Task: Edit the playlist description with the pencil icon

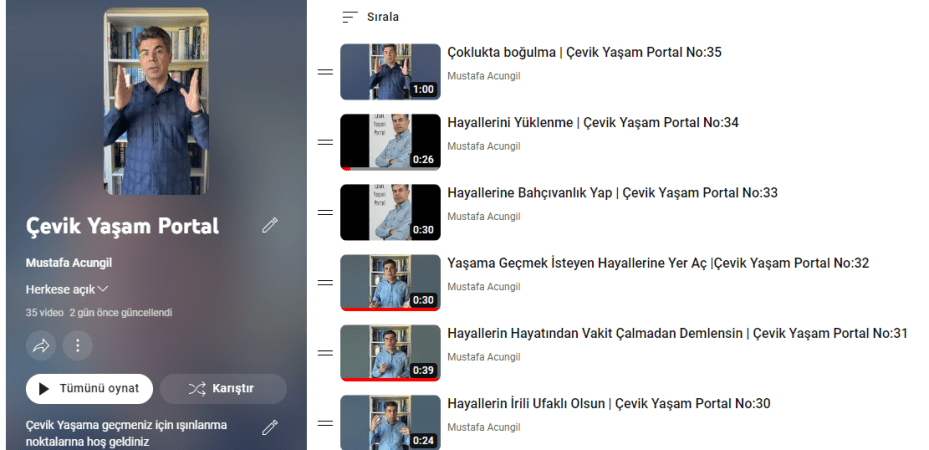Action: pyautogui.click(x=269, y=428)
